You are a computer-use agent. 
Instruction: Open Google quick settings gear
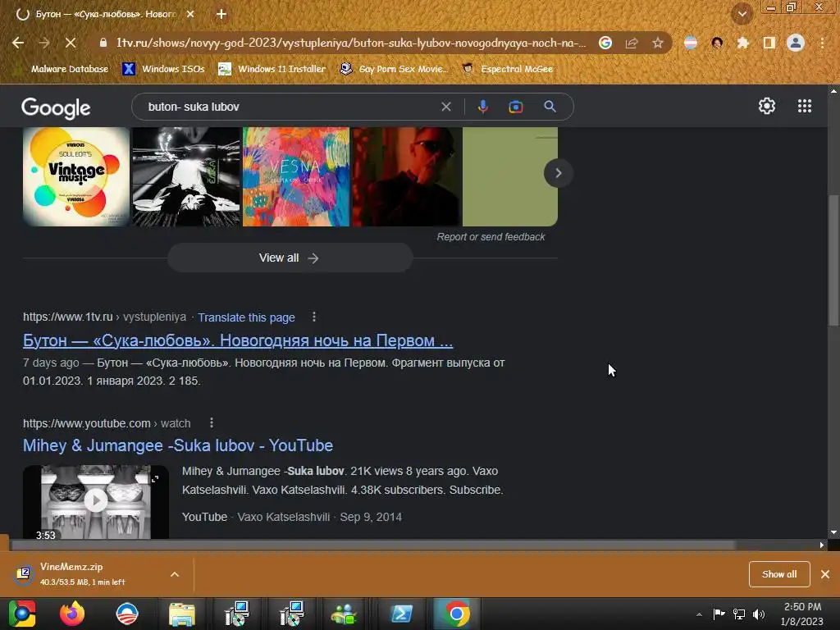(x=767, y=106)
